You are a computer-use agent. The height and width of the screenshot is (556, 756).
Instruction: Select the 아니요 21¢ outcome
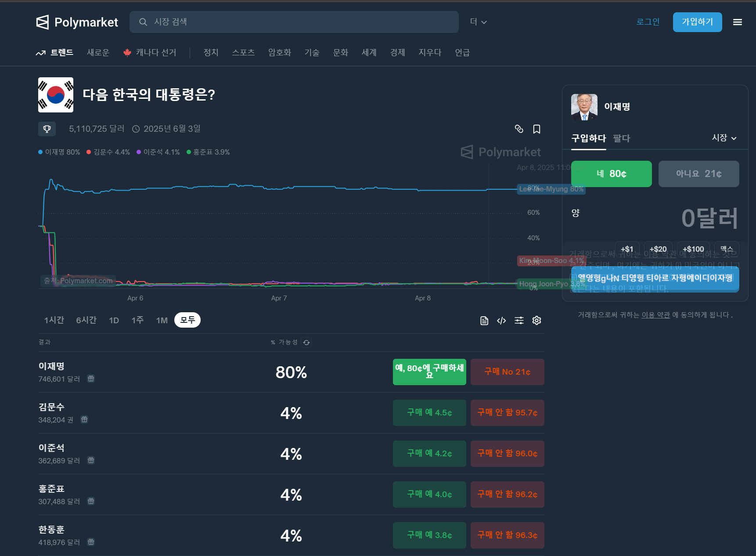pos(698,174)
